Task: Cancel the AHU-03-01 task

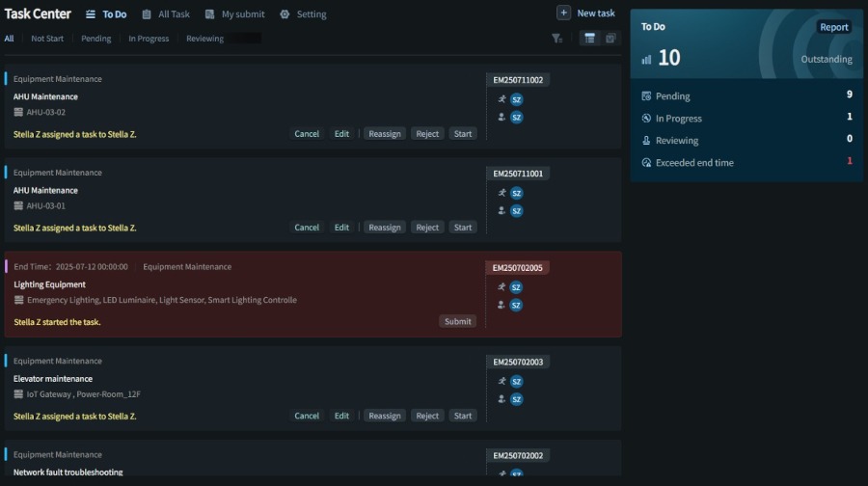Action: click(x=307, y=228)
